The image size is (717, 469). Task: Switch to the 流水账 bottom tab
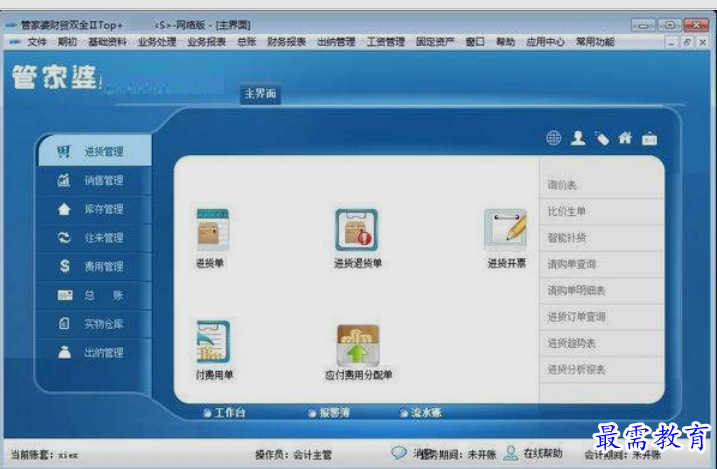click(421, 413)
